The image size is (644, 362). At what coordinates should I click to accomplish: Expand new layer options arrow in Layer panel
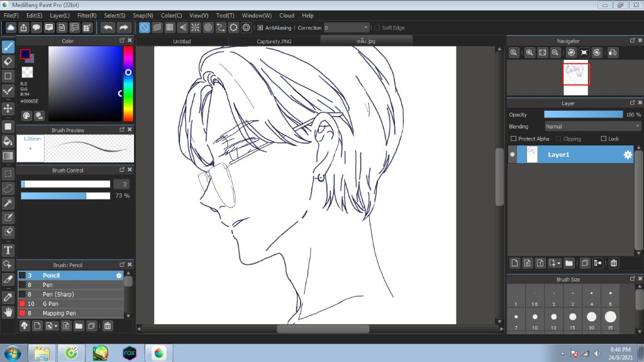(x=558, y=263)
